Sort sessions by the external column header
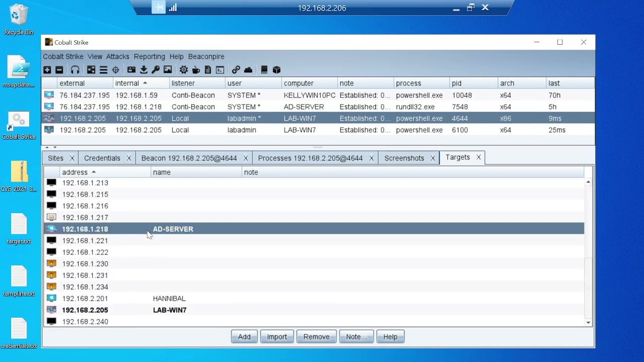Image resolution: width=644 pixels, height=362 pixels. click(85, 83)
